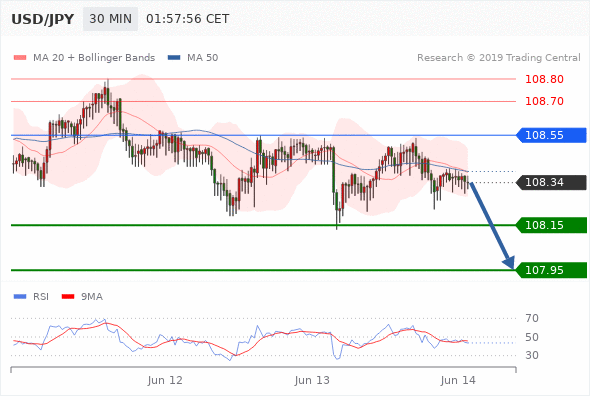Click the RSI 70 level label
Image resolution: width=590 pixels, height=400 pixels.
[532, 318]
